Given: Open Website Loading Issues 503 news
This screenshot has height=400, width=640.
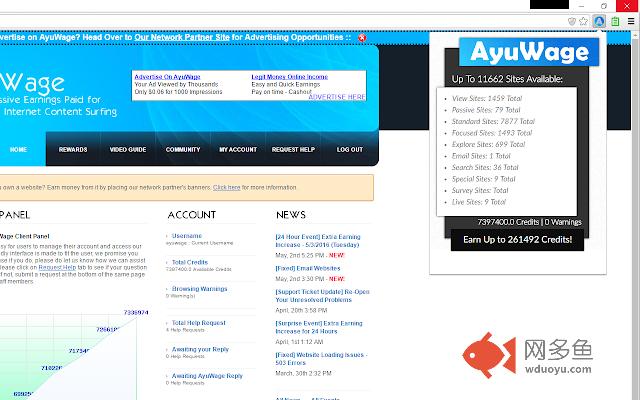Looking at the screenshot, I should pyautogui.click(x=321, y=358).
